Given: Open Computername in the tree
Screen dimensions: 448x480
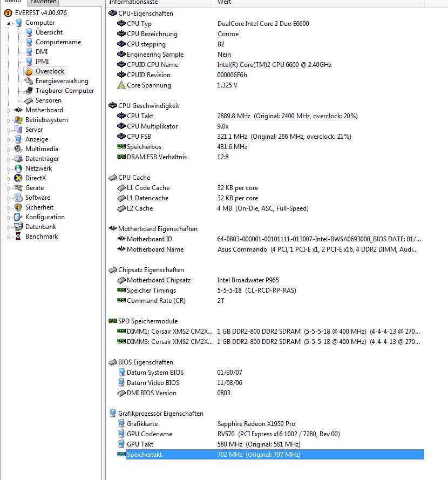Looking at the screenshot, I should (58, 42).
